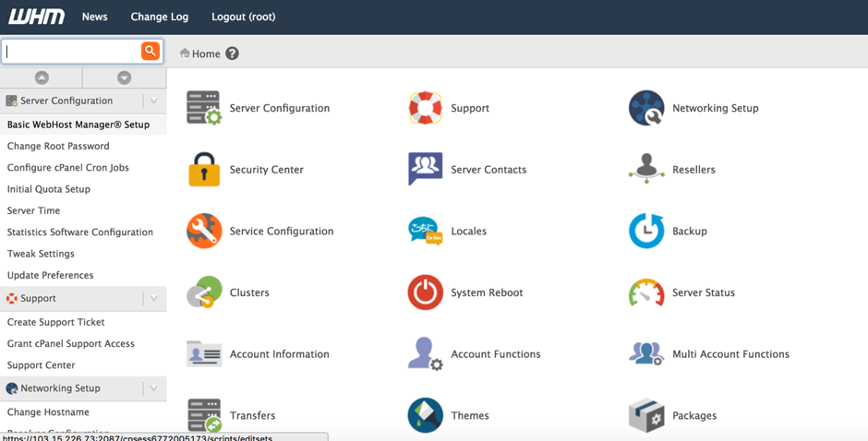Click the Support lifebuoy icon
Image resolution: width=868 pixels, height=441 pixels.
425,108
